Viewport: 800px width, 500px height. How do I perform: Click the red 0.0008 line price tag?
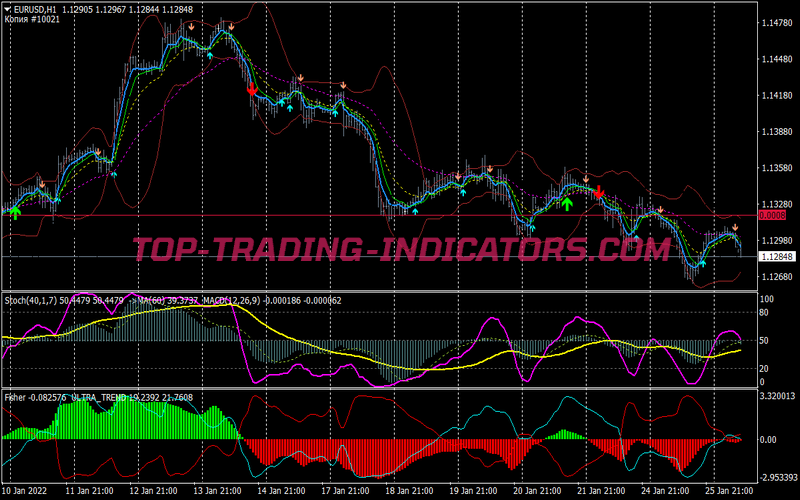click(x=772, y=215)
